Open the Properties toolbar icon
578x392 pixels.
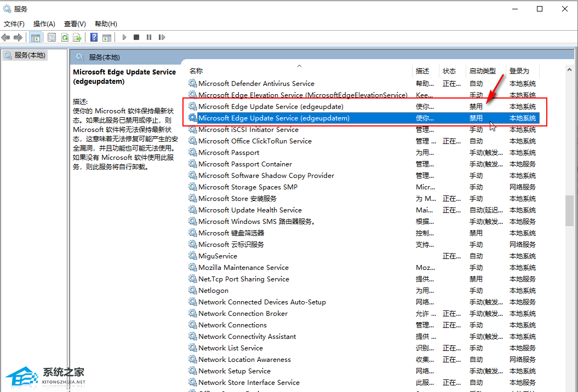tap(51, 37)
